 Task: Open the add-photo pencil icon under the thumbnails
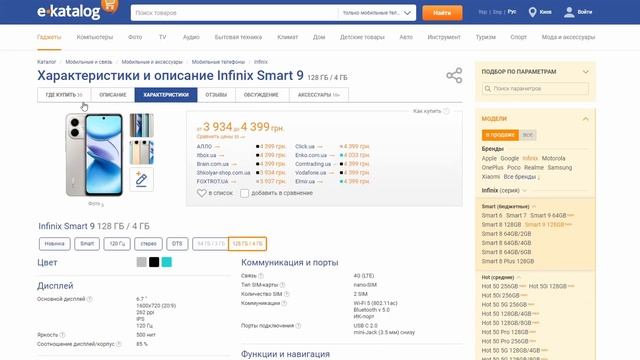pyautogui.click(x=141, y=179)
